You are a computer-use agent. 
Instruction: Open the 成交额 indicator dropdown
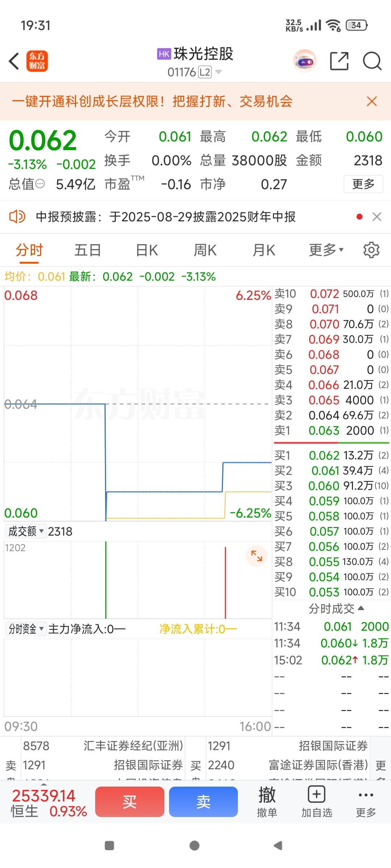pyautogui.click(x=26, y=531)
